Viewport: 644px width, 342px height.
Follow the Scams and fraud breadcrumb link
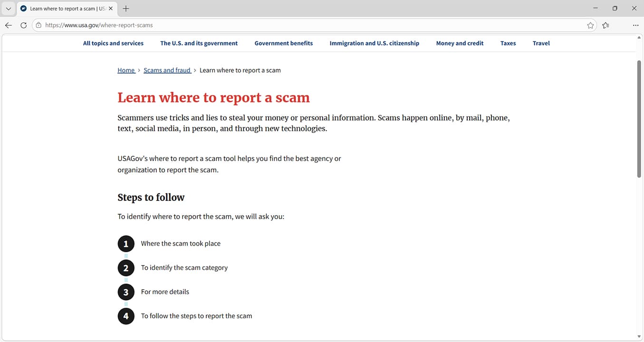pos(167,70)
